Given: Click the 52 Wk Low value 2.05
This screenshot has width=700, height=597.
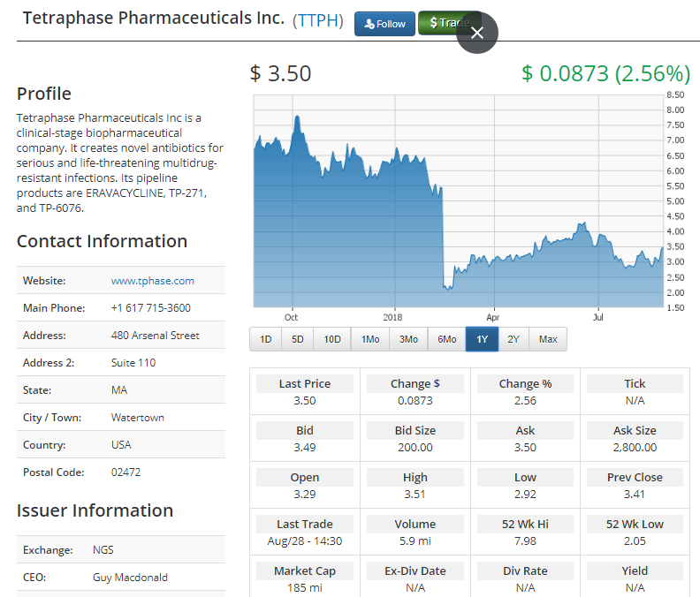Looking at the screenshot, I should (x=635, y=541).
